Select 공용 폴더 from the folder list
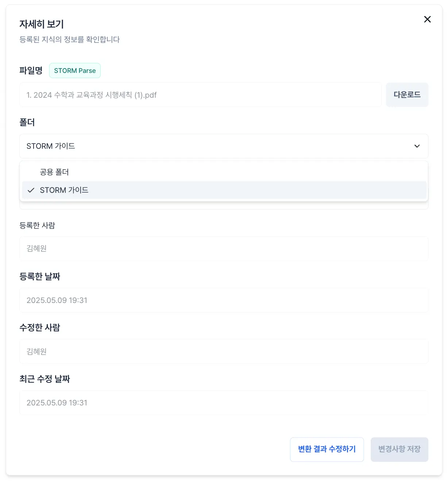Image resolution: width=448 pixels, height=482 pixels. pos(54,172)
